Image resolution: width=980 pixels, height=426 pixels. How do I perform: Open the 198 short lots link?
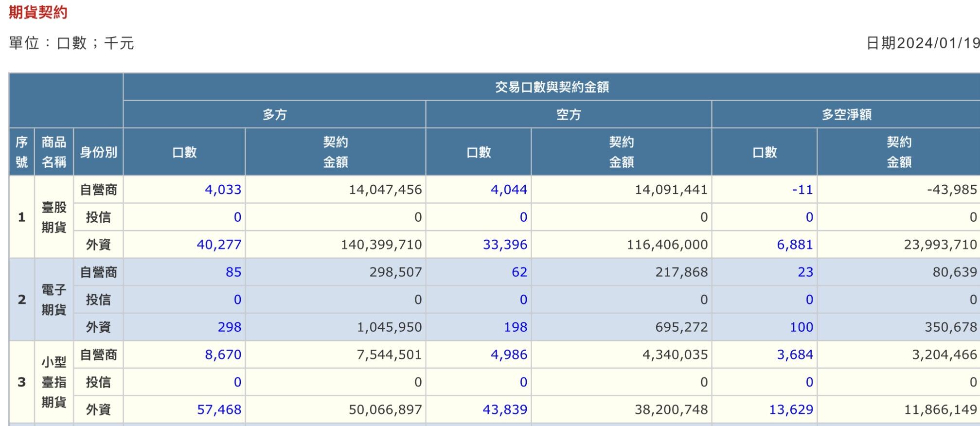(516, 327)
